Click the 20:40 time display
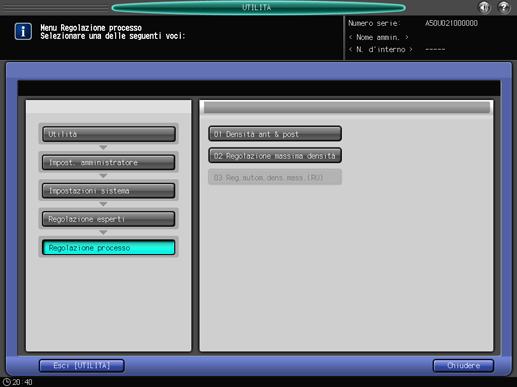 pyautogui.click(x=22, y=382)
